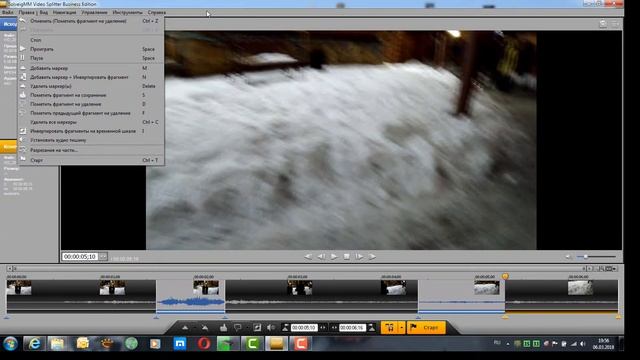Open the blue Maxthon taskbar icon

point(180,344)
